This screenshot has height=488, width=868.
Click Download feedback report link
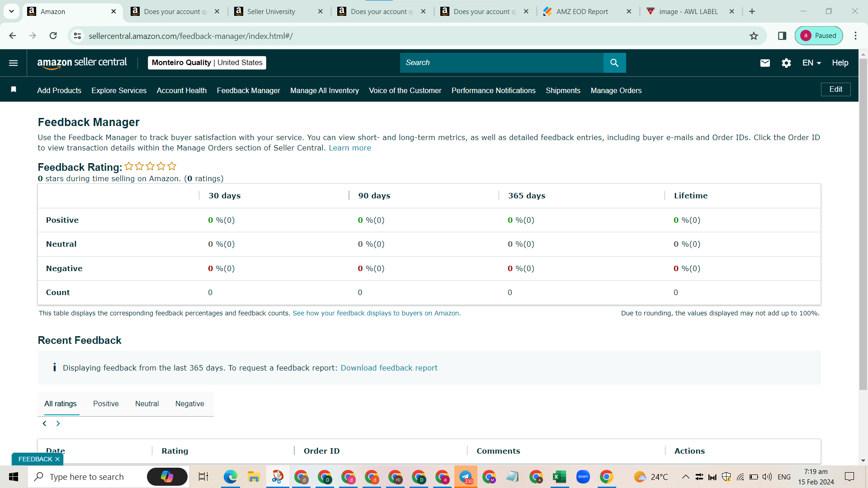(x=389, y=368)
